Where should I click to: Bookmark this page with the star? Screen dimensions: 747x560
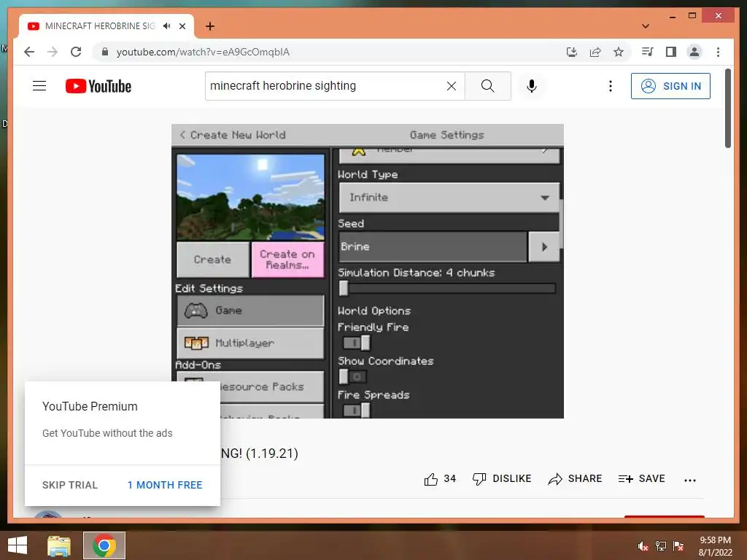coord(619,52)
